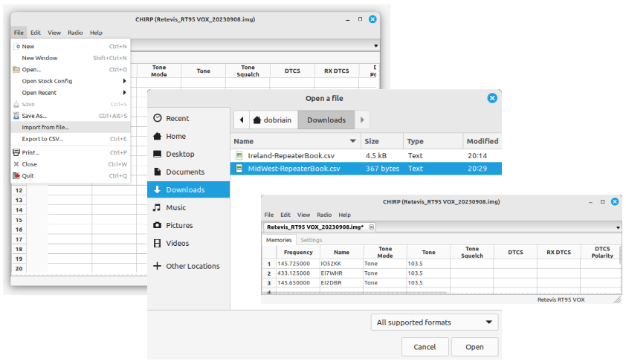Viewport: 626px width, 364px height.
Task: Go to Home in file dialog sidebar
Action: (188, 137)
